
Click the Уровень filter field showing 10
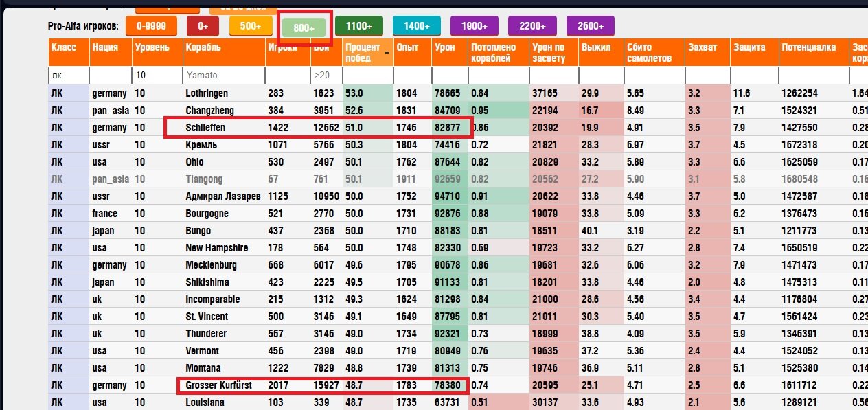pyautogui.click(x=157, y=76)
